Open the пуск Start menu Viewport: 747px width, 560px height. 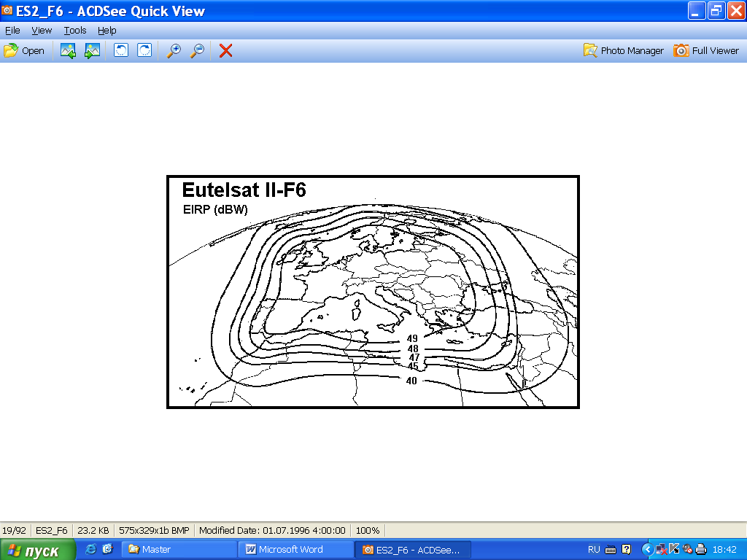click(x=38, y=550)
